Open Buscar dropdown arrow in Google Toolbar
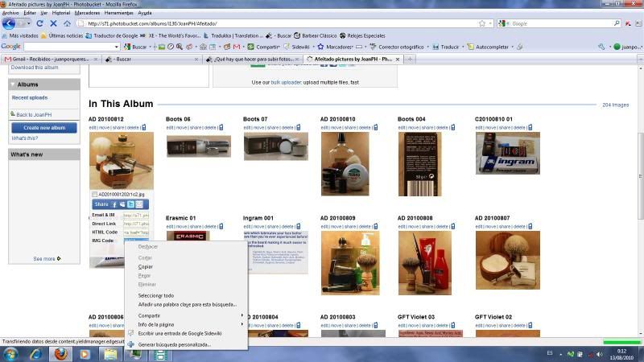This screenshot has height=362, width=644. pos(150,47)
